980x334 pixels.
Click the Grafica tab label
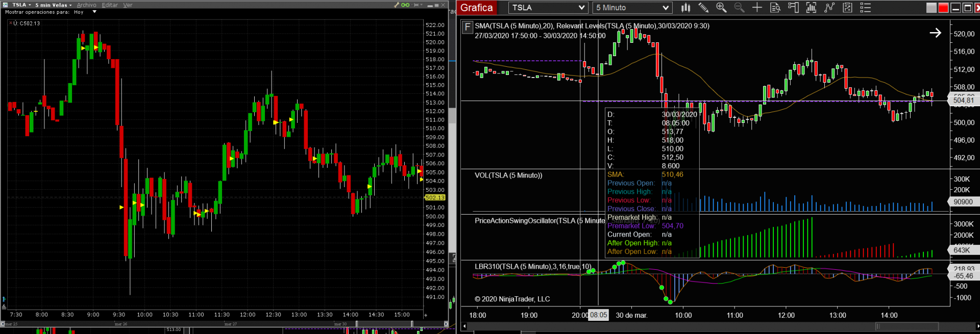click(x=477, y=8)
